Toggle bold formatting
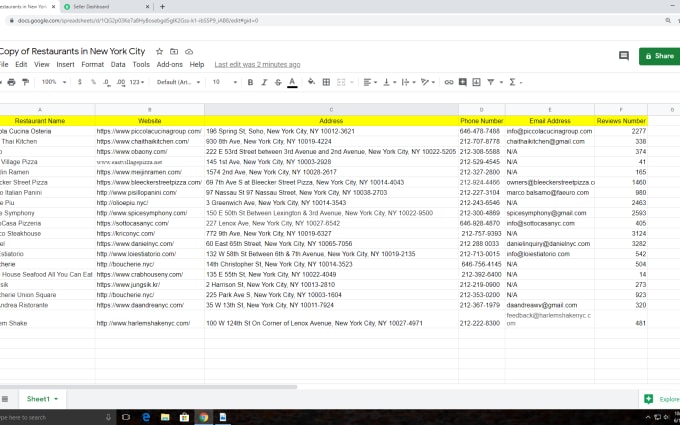 [250, 82]
